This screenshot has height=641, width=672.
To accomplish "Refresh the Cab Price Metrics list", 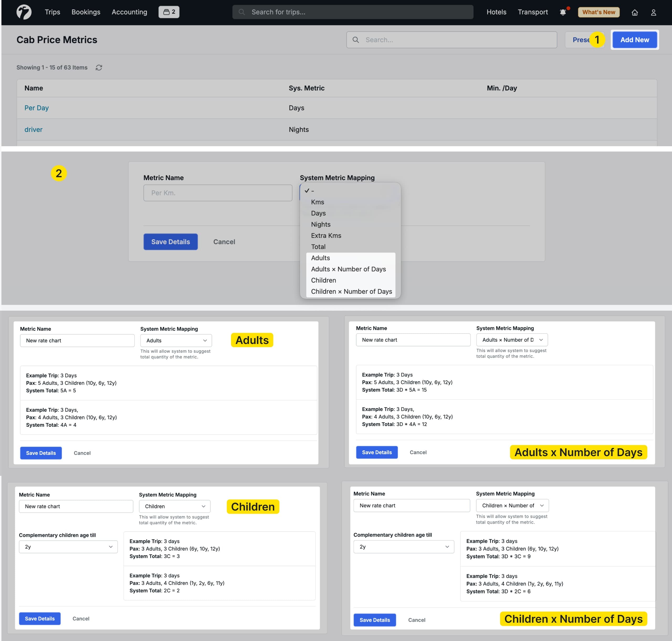I will coord(99,68).
